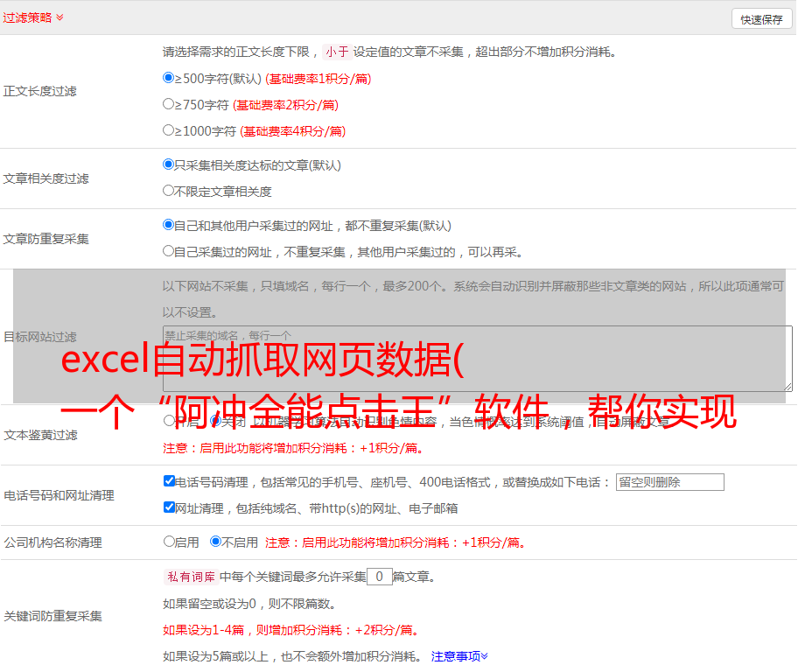The width and height of the screenshot is (798, 672).
Task: Click the 文章防重复采集 label
Action: pyautogui.click(x=45, y=239)
